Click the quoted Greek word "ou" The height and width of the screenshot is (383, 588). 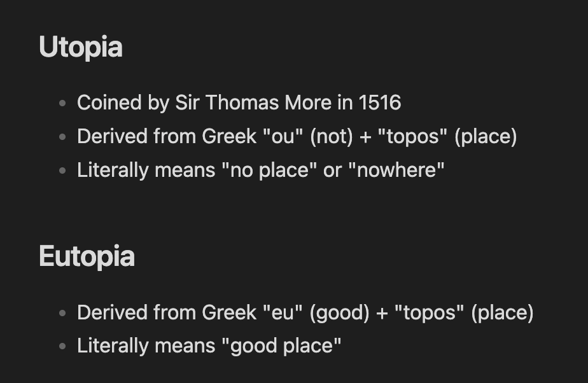tap(283, 136)
